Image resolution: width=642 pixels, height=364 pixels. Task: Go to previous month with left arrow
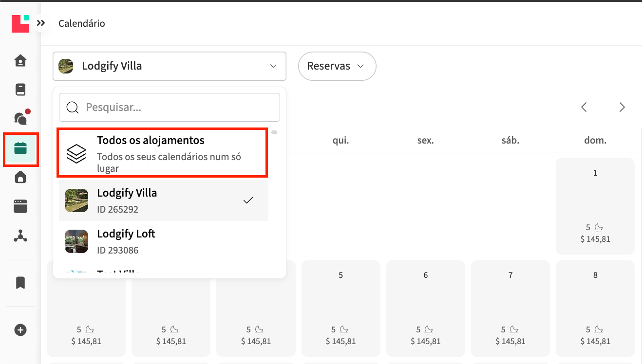(x=584, y=108)
